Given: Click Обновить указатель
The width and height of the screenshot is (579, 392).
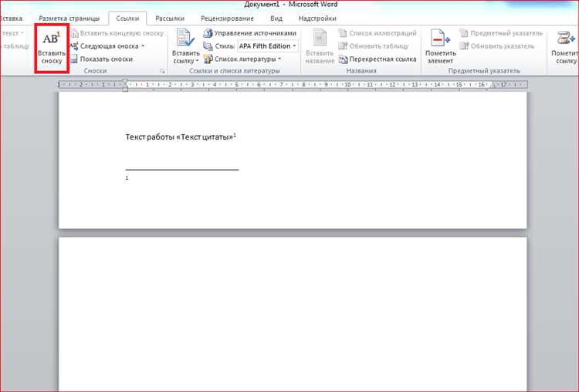Looking at the screenshot, I should pyautogui.click(x=497, y=46).
